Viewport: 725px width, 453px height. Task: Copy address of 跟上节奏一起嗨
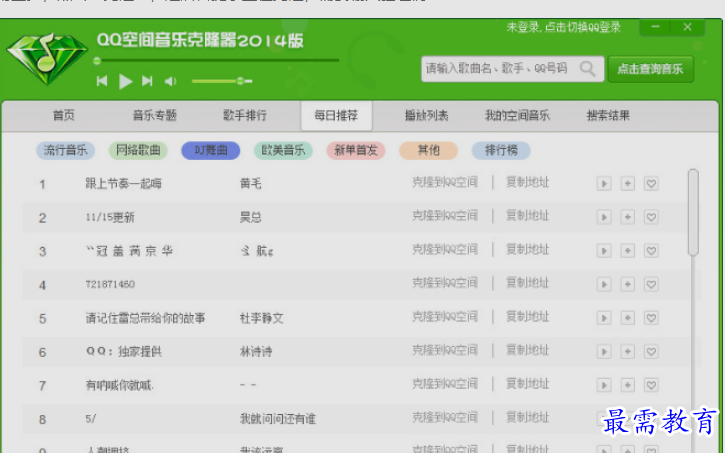[527, 182]
